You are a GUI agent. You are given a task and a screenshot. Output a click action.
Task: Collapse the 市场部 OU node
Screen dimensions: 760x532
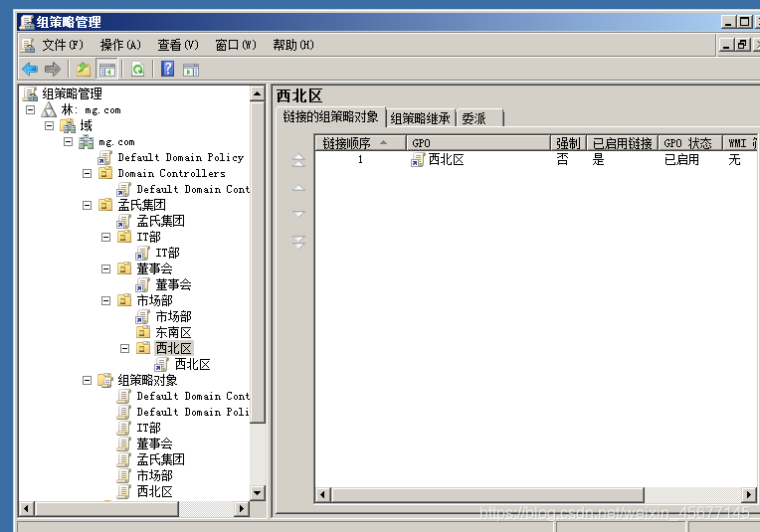[x=105, y=301]
